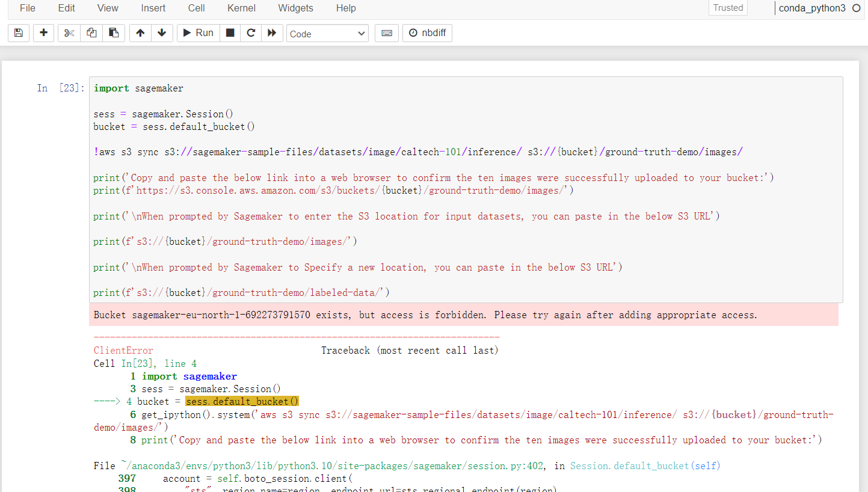Copy selected cells icon
This screenshot has width=868, height=492.
coord(91,33)
